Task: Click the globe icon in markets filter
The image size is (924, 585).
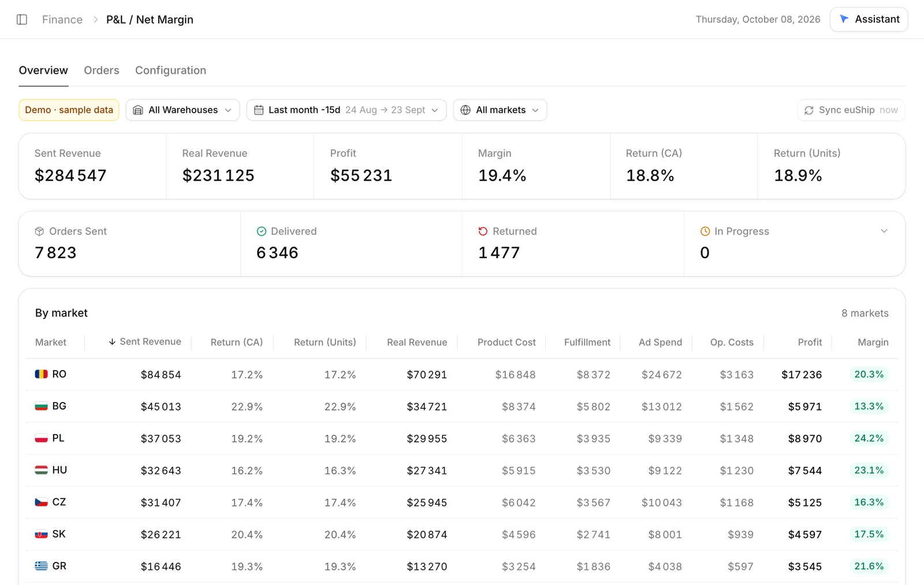Action: 465,110
